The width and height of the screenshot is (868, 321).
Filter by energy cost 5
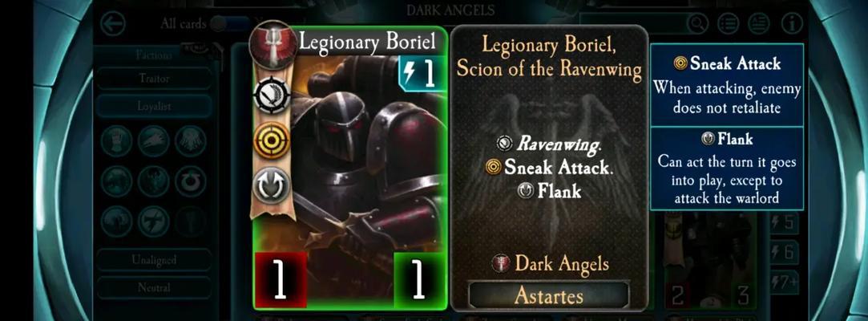pyautogui.click(x=784, y=223)
